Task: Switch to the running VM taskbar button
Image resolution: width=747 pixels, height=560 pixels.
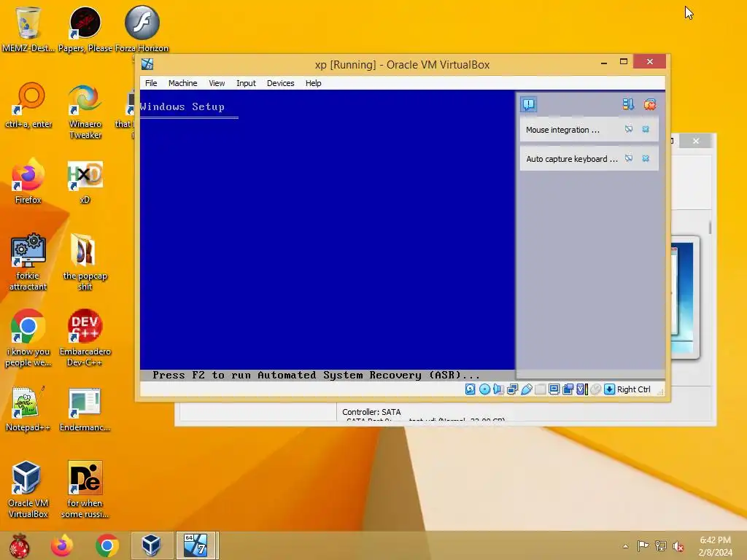Action: pos(196,545)
